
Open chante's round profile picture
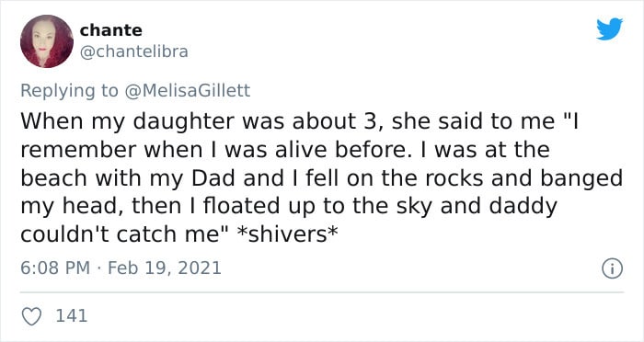(x=47, y=41)
